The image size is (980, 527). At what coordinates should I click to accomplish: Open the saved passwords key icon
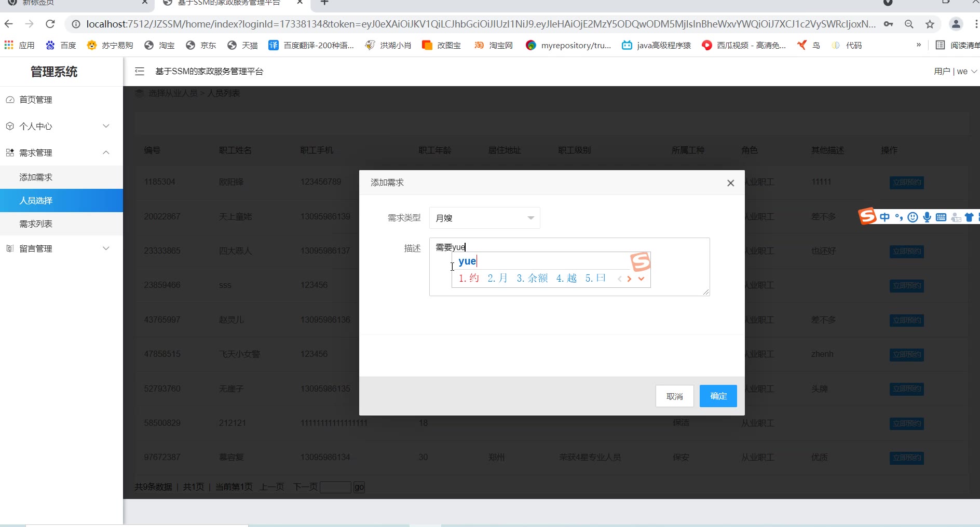[x=889, y=24]
